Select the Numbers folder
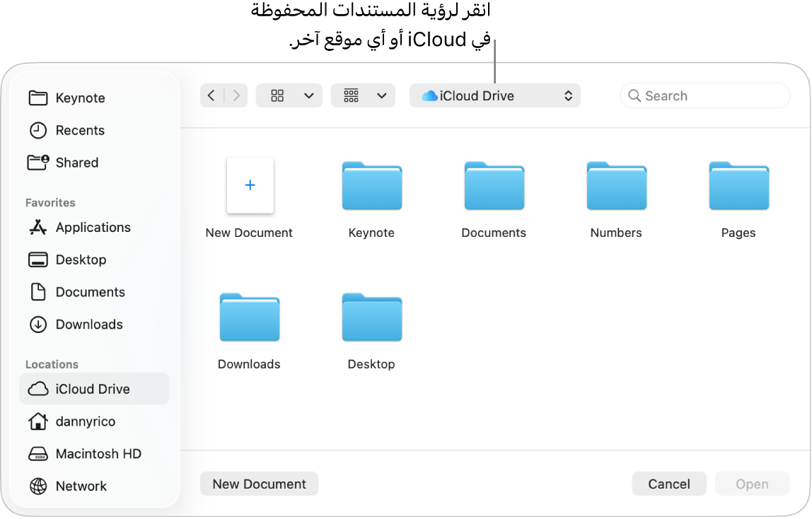The width and height of the screenshot is (812, 519). coord(615,186)
